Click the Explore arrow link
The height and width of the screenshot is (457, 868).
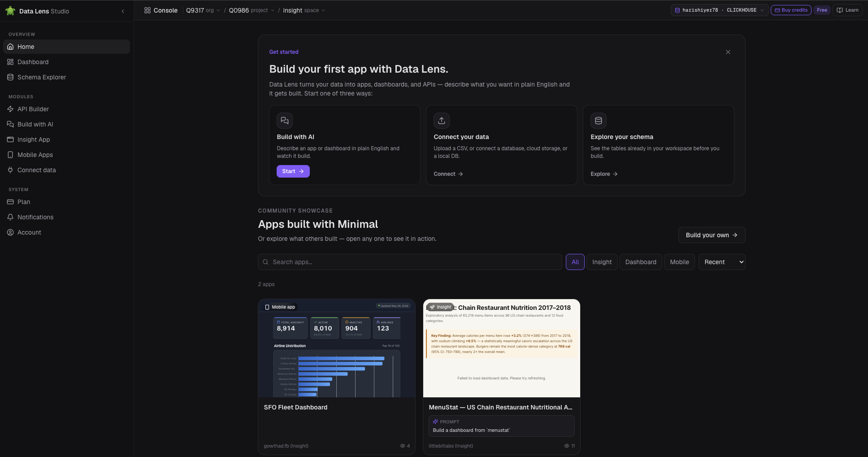[x=604, y=174]
